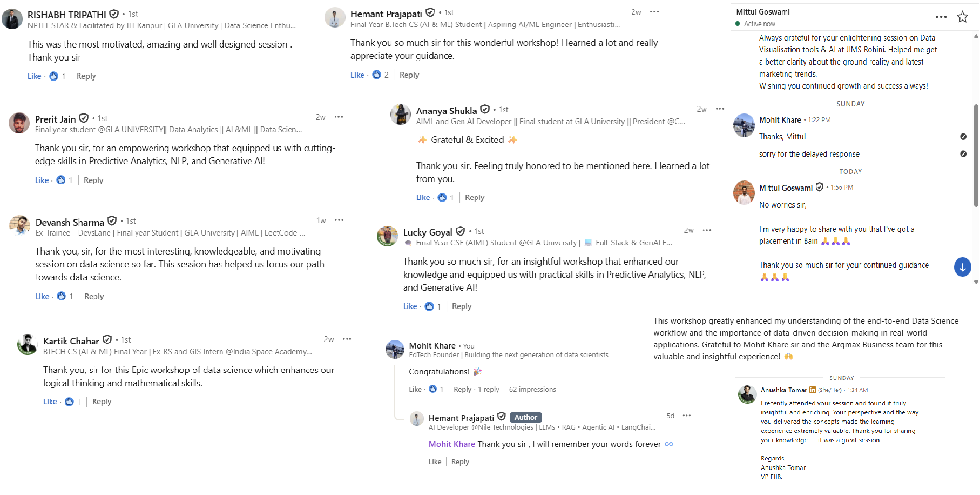Click the read receipt icon on 'Thanks, Mittul'
This screenshot has width=980, height=495.
point(964,137)
